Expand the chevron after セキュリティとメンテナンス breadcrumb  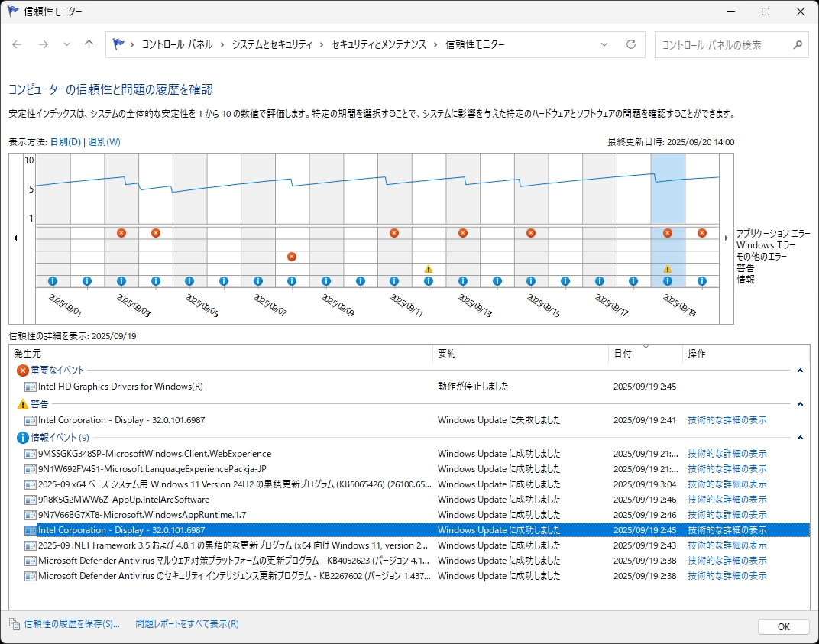point(435,45)
